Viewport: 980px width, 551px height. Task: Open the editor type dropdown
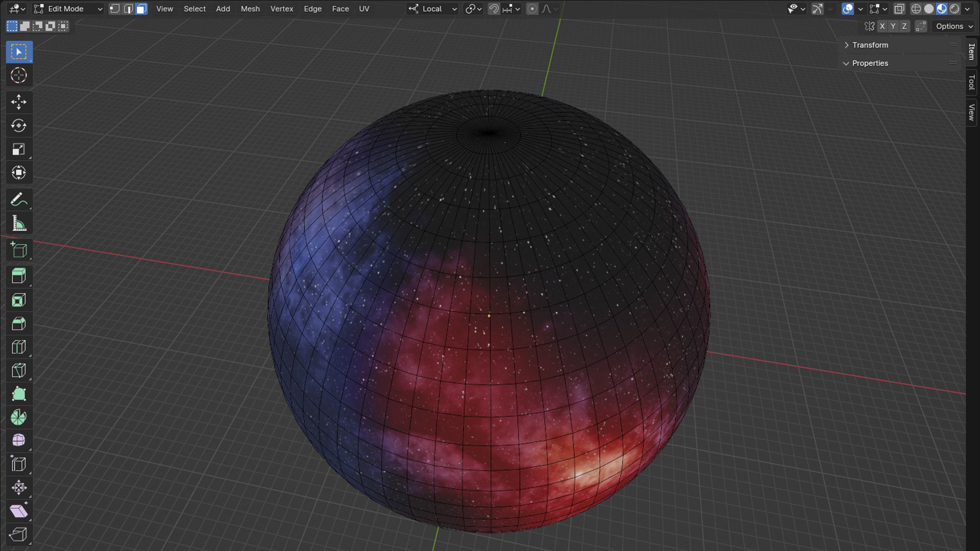point(17,9)
